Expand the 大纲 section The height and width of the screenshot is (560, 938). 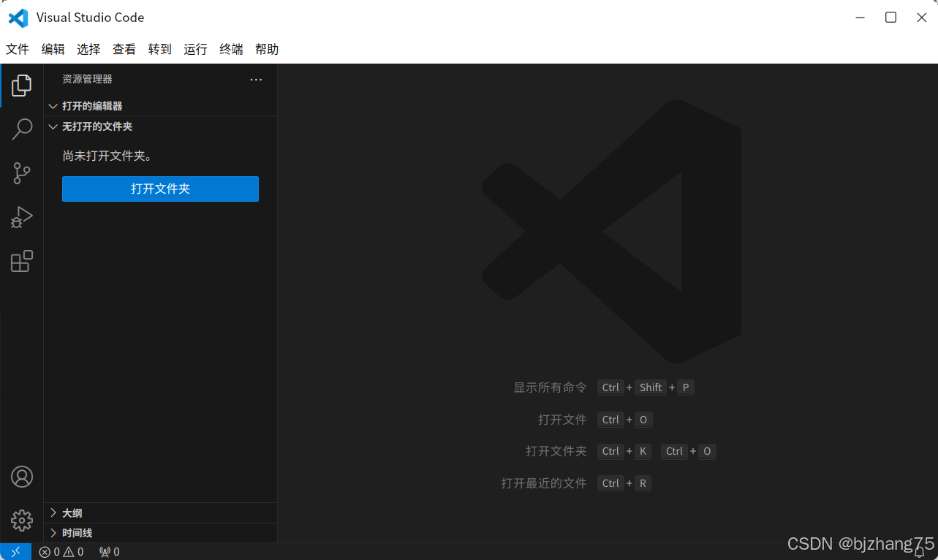[x=160, y=513]
